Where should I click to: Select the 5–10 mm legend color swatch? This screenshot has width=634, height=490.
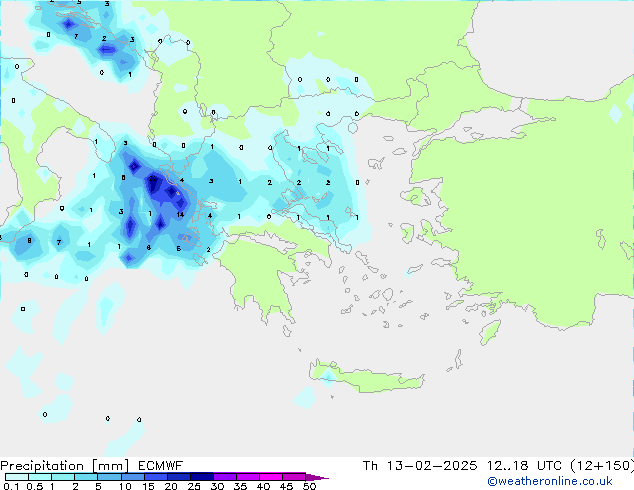point(109,477)
